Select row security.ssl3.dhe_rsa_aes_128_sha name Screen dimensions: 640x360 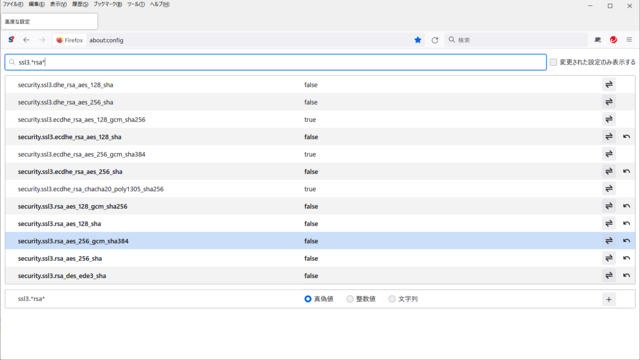point(65,85)
